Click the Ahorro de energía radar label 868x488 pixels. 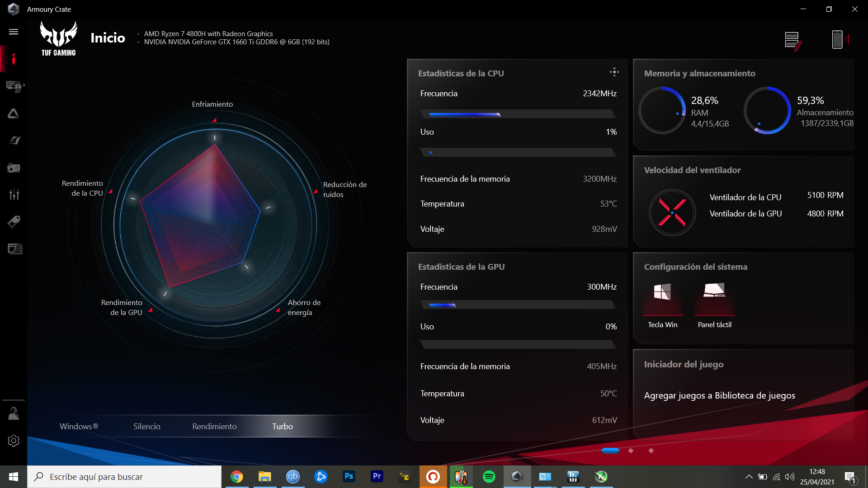click(304, 307)
